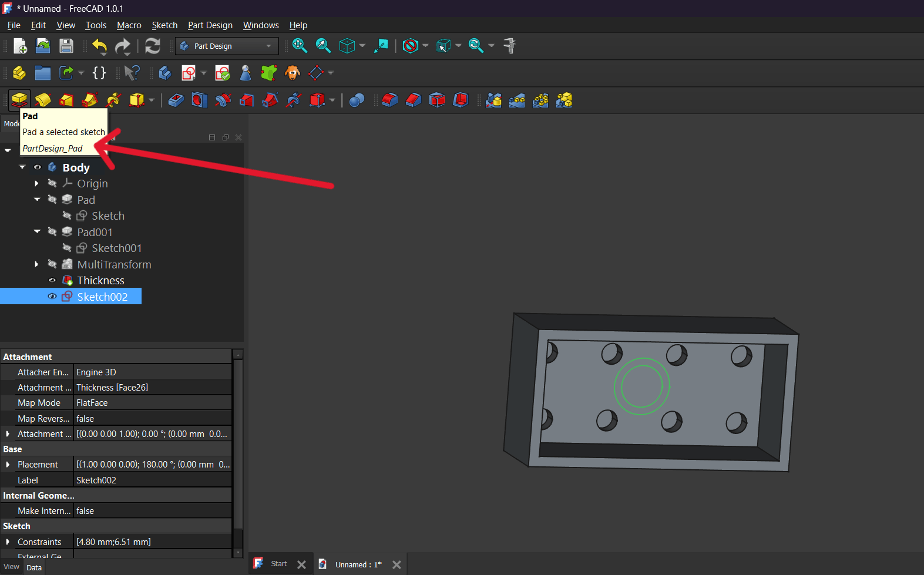Screen dimensions: 924x575
Task: Select the Draft tool
Action: coord(437,100)
